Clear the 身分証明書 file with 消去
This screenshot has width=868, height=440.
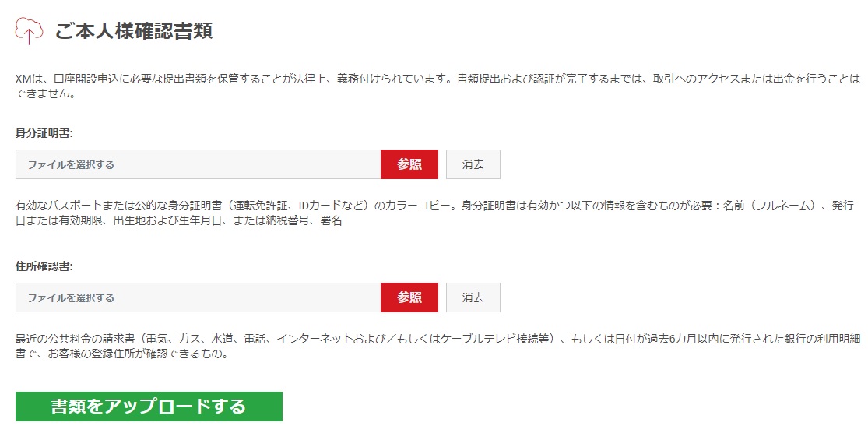(x=473, y=164)
